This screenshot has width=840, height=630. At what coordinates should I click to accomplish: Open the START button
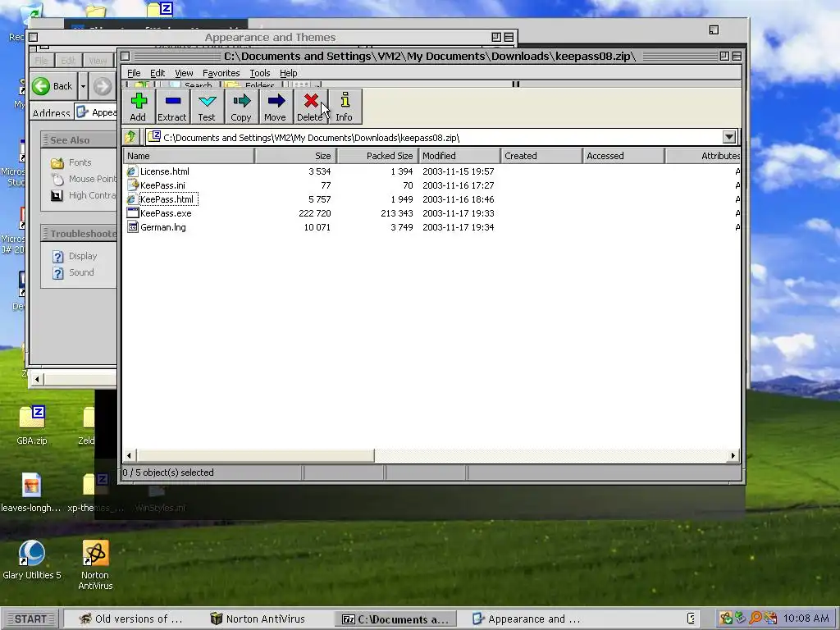pos(31,619)
